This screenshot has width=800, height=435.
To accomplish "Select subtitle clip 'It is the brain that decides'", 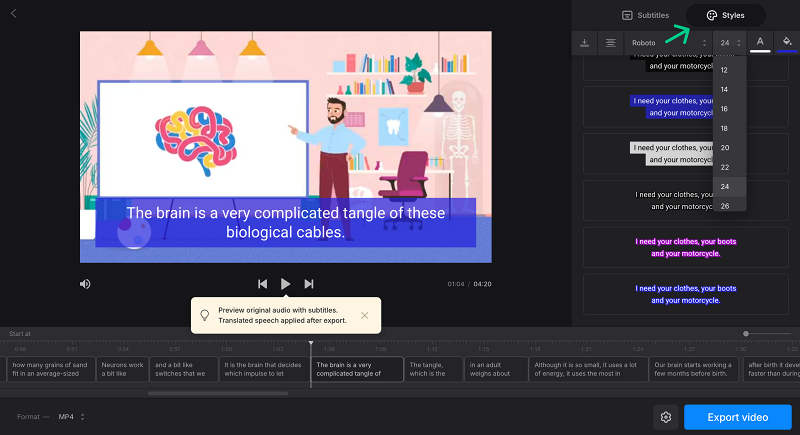I will pos(265,369).
